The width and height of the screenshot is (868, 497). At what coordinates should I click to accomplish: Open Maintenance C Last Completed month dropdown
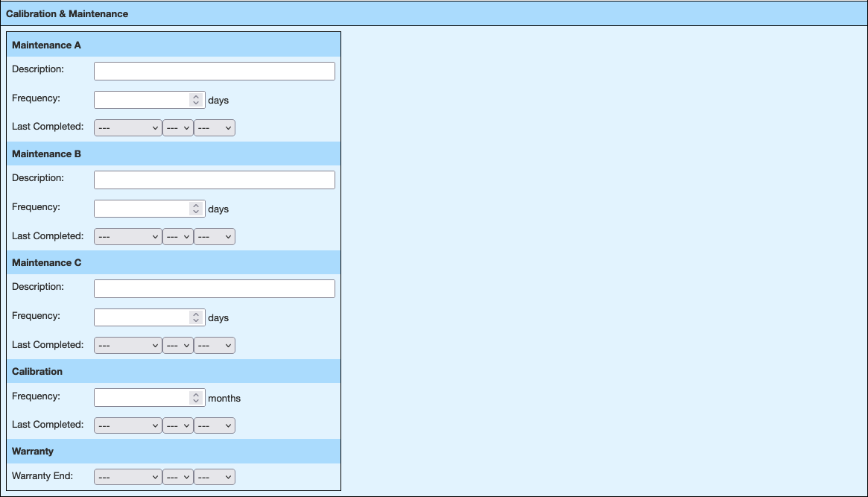[127, 346]
